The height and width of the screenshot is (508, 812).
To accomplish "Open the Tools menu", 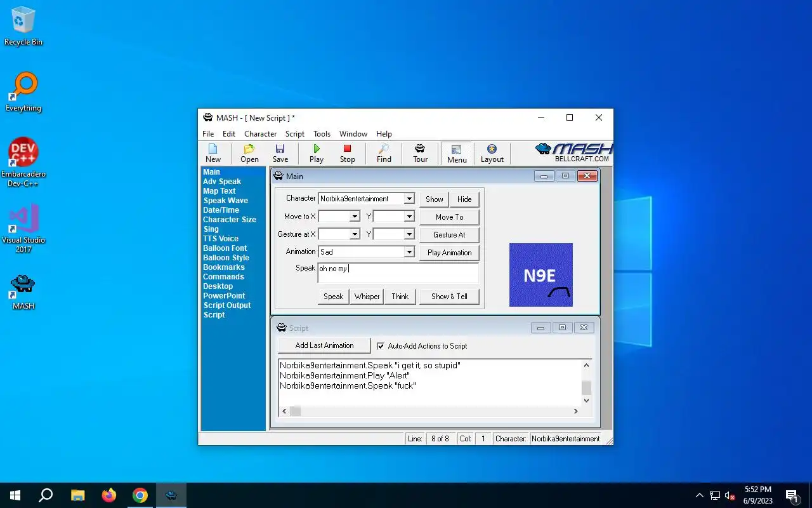I will point(322,134).
